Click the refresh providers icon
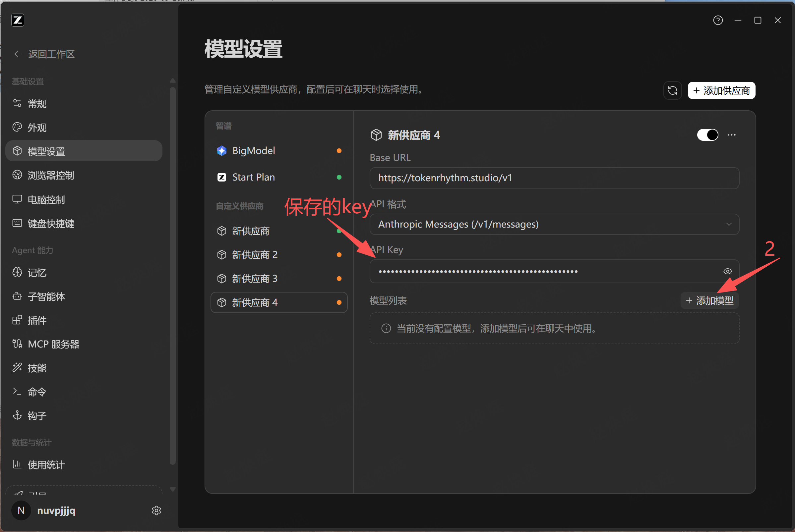This screenshot has width=795, height=532. pyautogui.click(x=672, y=90)
